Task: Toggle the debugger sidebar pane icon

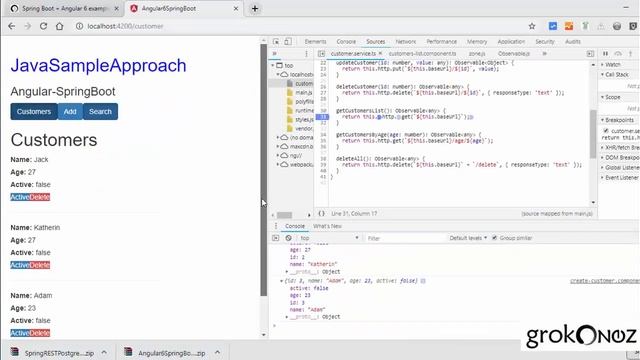Action: (x=590, y=53)
